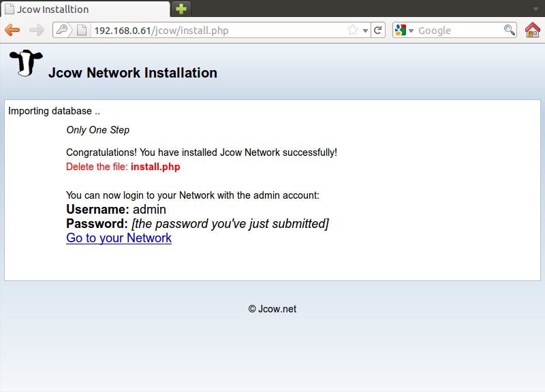Viewport: 545px width, 392px height.
Task: Bookmark this page with the star icon
Action: (352, 30)
